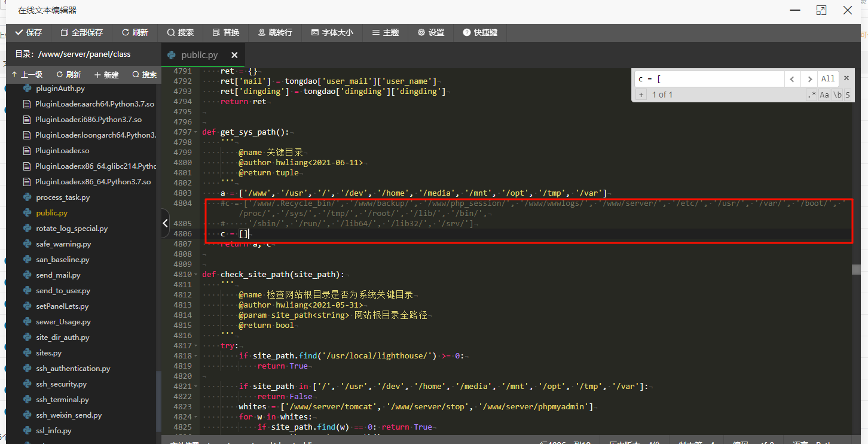Open process_task.py file
Viewport: 868px width, 444px height.
point(63,197)
